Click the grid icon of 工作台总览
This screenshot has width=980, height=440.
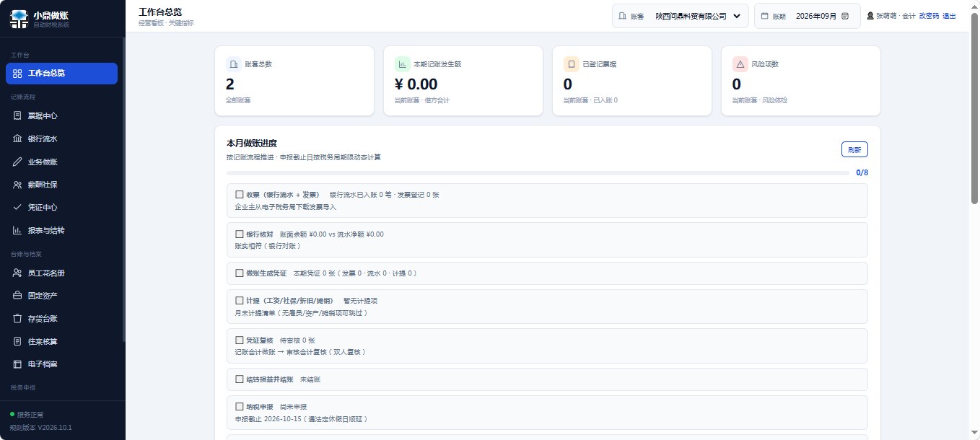coord(17,74)
